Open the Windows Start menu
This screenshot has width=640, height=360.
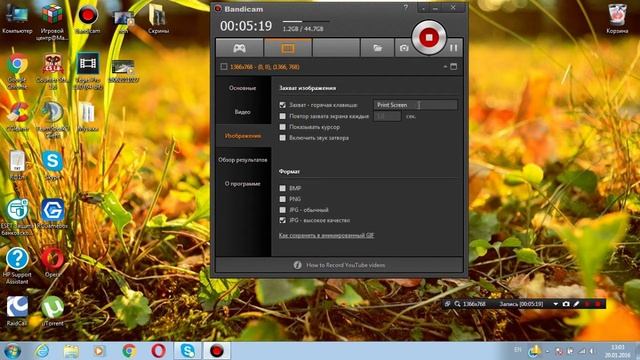(x=11, y=351)
